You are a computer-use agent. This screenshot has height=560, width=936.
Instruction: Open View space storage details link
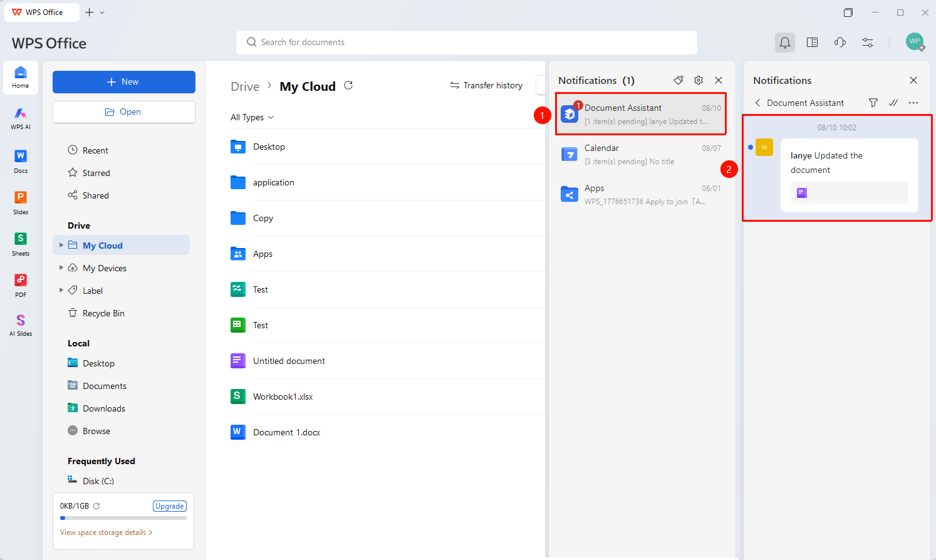tap(107, 532)
